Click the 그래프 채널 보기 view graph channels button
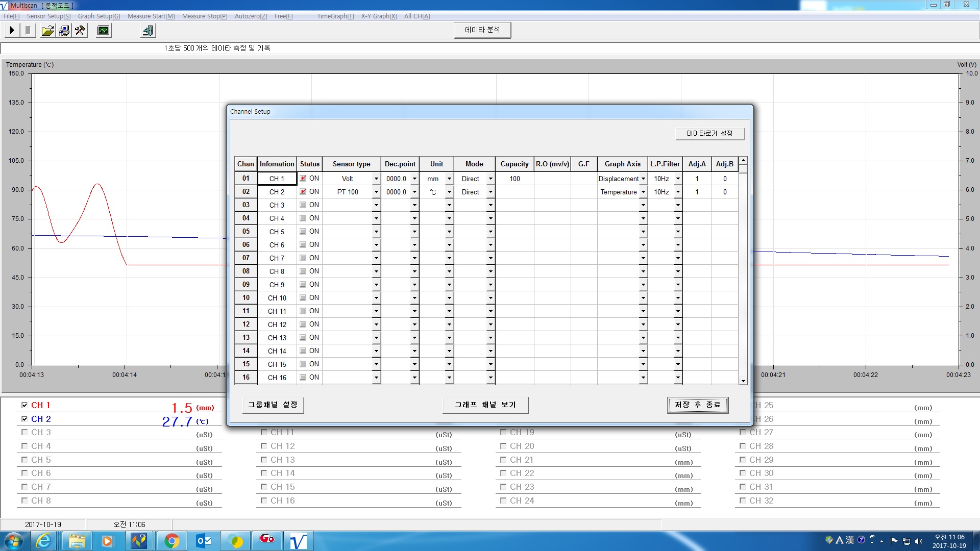This screenshot has width=980, height=551. point(485,405)
